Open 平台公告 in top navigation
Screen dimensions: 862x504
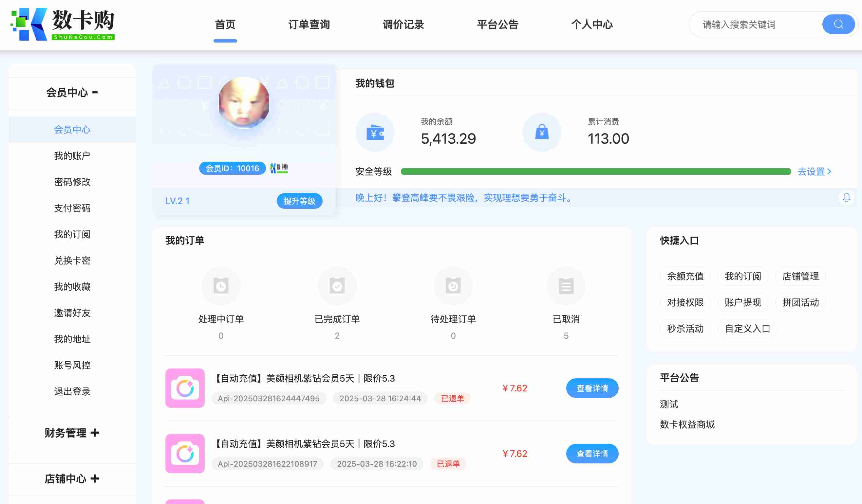(497, 24)
